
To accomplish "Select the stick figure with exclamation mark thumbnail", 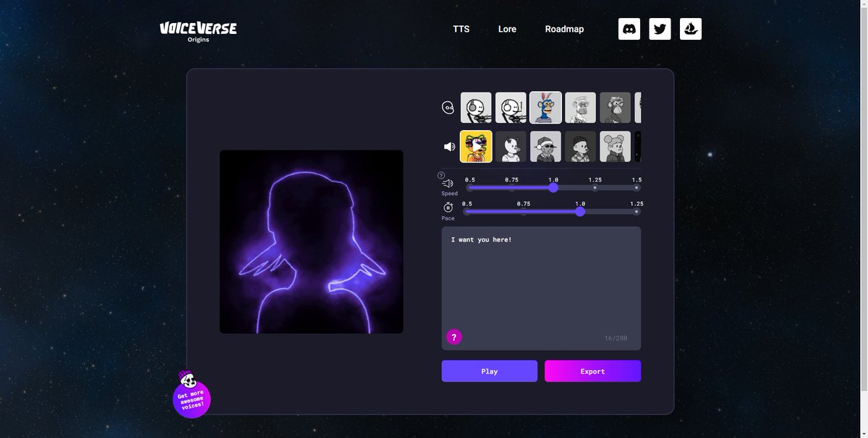I will 511,108.
